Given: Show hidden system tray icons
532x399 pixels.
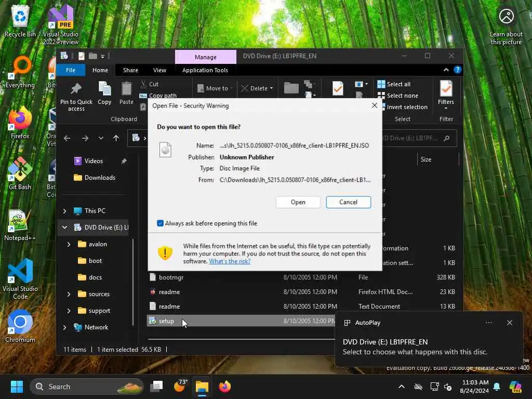Looking at the screenshot, I should (402, 387).
